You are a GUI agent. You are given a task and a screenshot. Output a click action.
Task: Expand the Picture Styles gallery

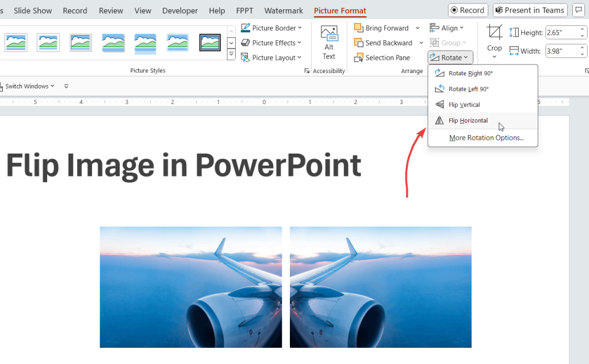click(x=231, y=53)
